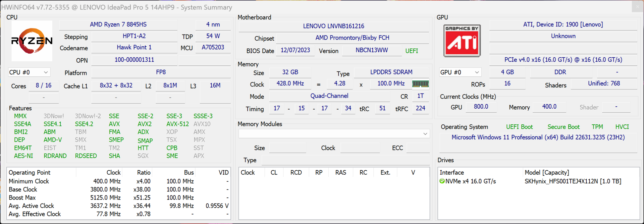Open the CPU #0 selector dropdown
The height and width of the screenshot is (224, 644).
pos(29,72)
